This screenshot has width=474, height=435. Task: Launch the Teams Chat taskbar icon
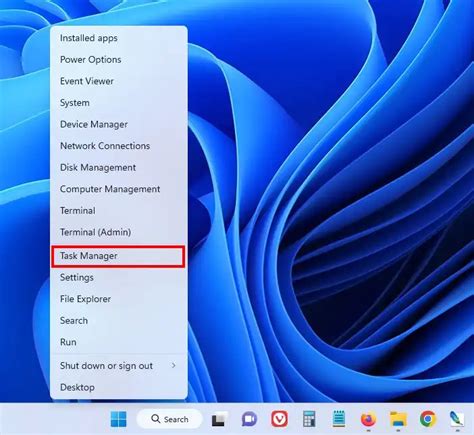click(x=249, y=419)
